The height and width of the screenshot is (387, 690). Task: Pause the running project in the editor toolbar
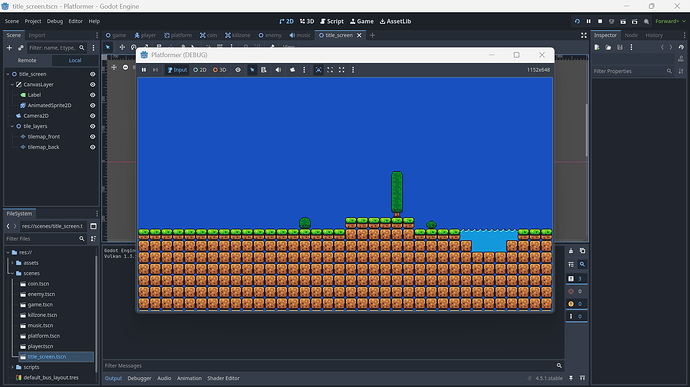(x=588, y=21)
